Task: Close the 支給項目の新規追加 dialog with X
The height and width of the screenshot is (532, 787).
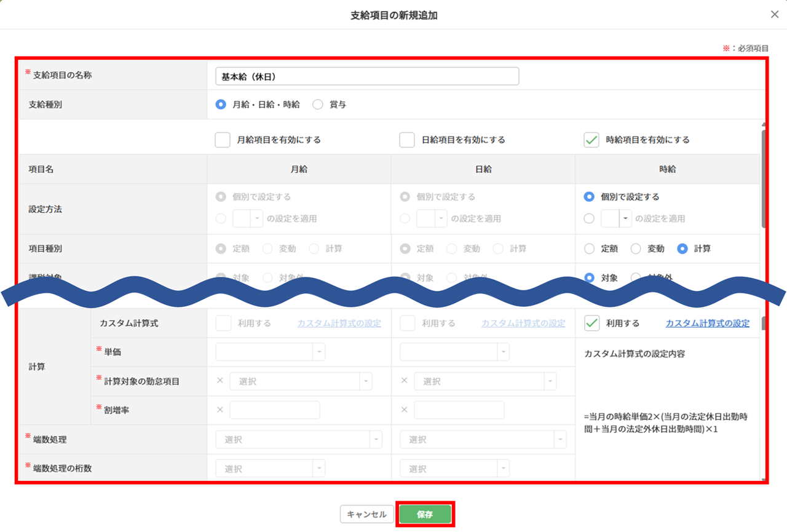Action: point(774,15)
